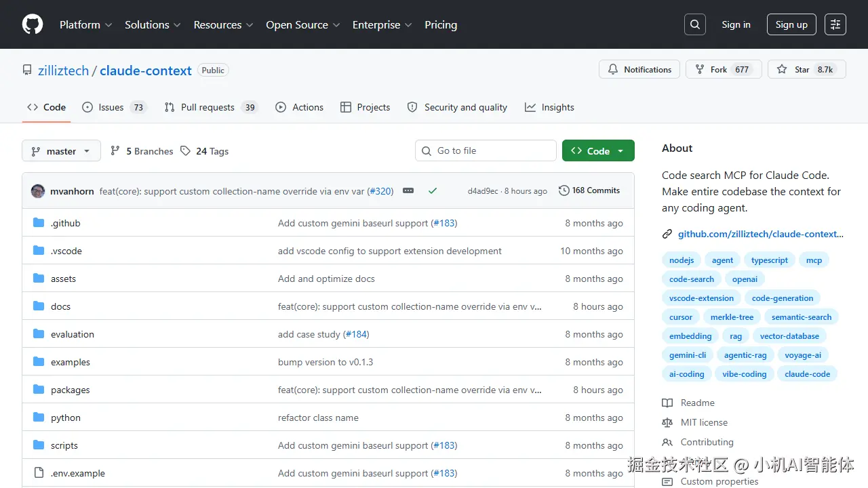868x488 pixels.
Task: Click the GitHub logo icon
Action: pos(33,24)
